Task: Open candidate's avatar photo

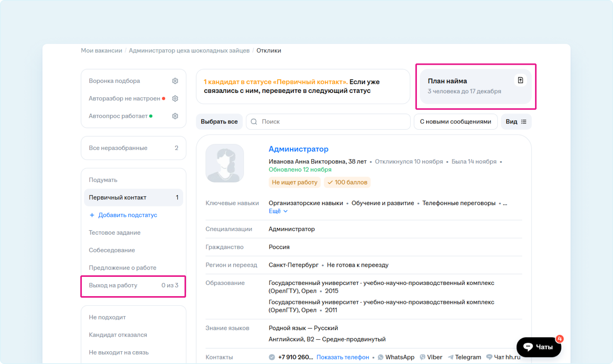Action: (225, 163)
